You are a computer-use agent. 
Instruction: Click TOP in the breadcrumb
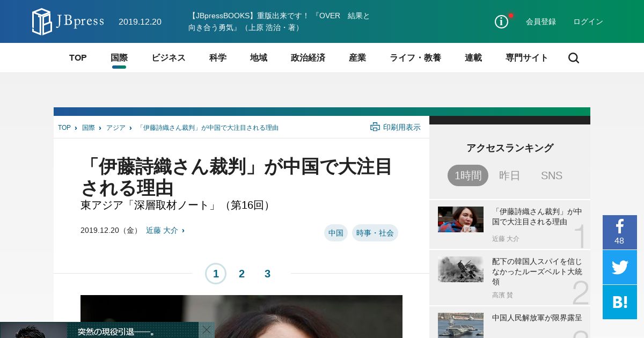pyautogui.click(x=64, y=128)
